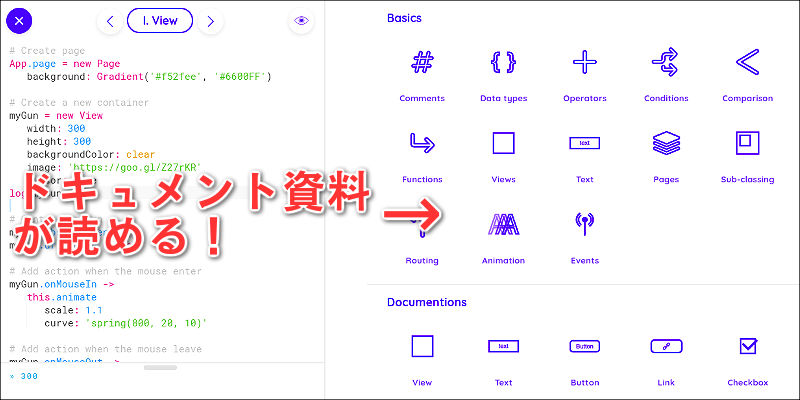Click code line 'myGun = new View'
The height and width of the screenshot is (400, 800).
56,116
